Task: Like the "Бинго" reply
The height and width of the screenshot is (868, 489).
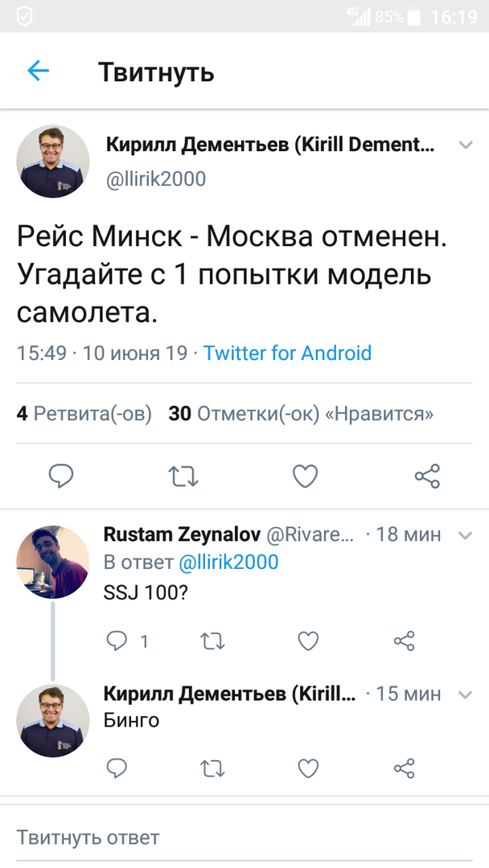Action: point(308,768)
